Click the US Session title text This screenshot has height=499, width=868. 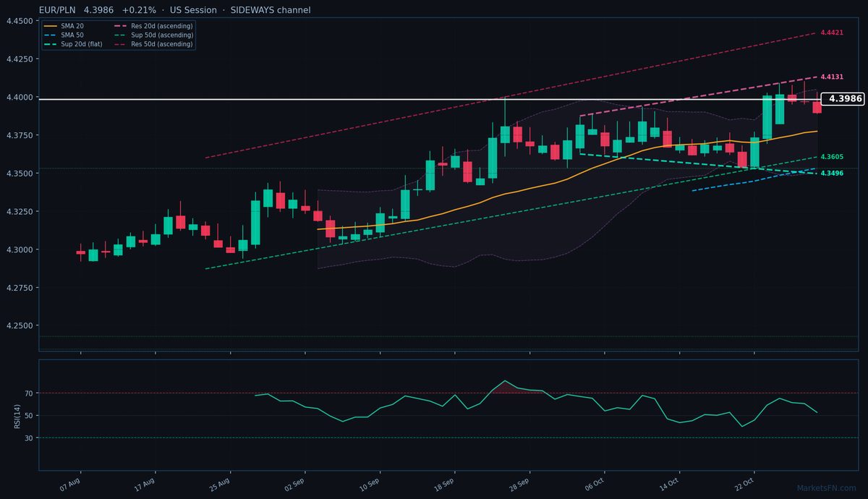193,10
